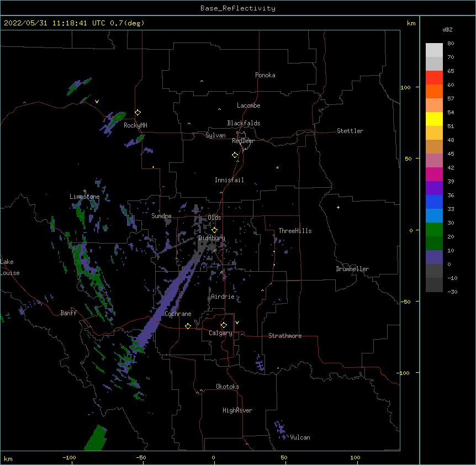This screenshot has height=465, width=476.
Task: Click the red 65-60 dBZ legend swatch
Action: point(434,78)
